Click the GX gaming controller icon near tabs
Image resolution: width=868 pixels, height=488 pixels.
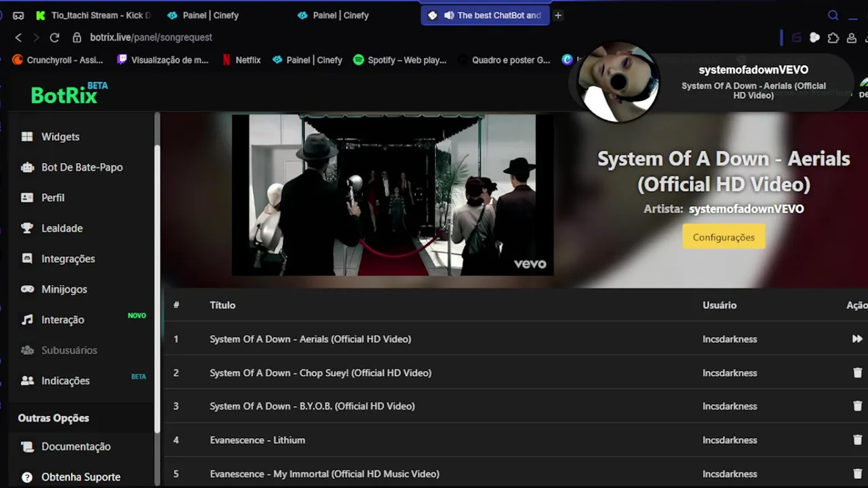[x=18, y=15]
